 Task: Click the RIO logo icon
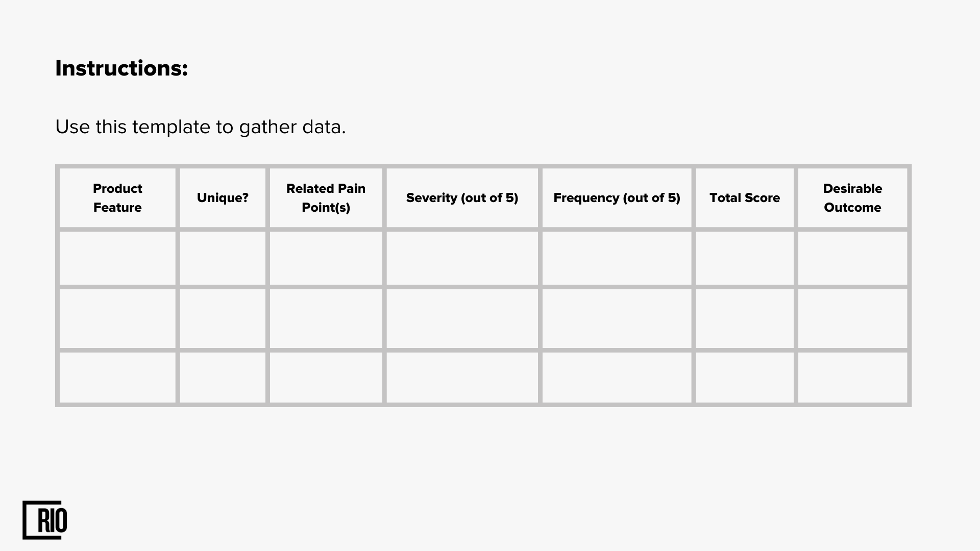point(45,520)
